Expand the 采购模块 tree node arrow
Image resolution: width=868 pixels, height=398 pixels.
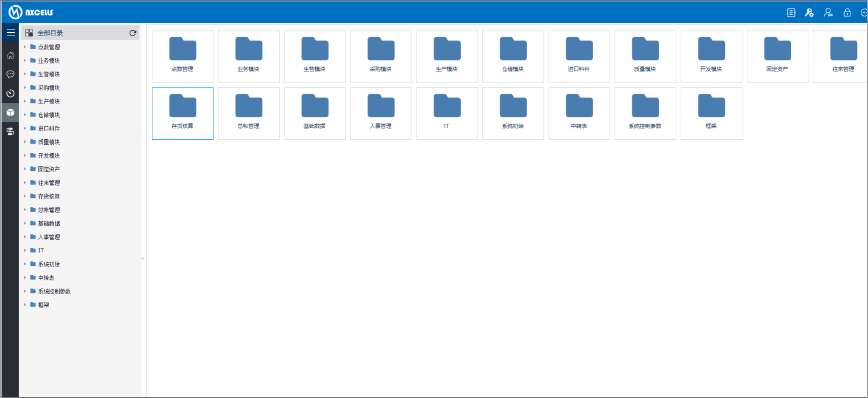pos(25,88)
